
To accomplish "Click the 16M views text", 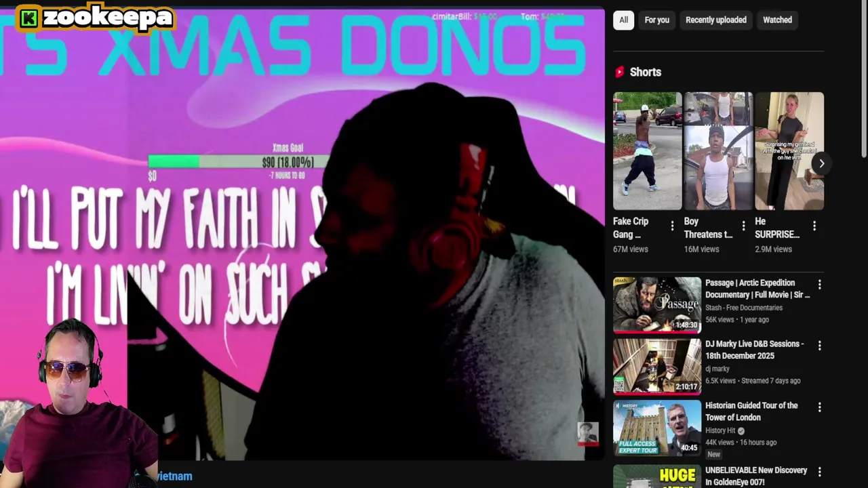I will click(x=701, y=249).
